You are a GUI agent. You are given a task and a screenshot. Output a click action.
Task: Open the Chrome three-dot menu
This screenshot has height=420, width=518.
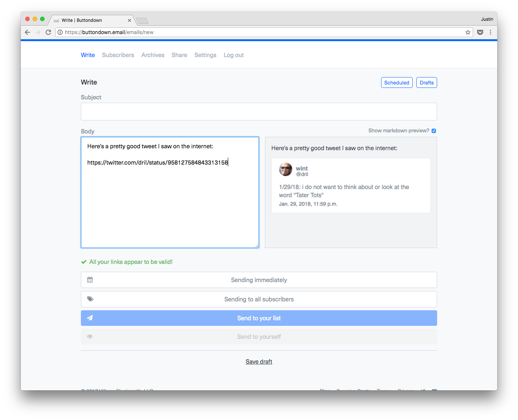point(491,32)
